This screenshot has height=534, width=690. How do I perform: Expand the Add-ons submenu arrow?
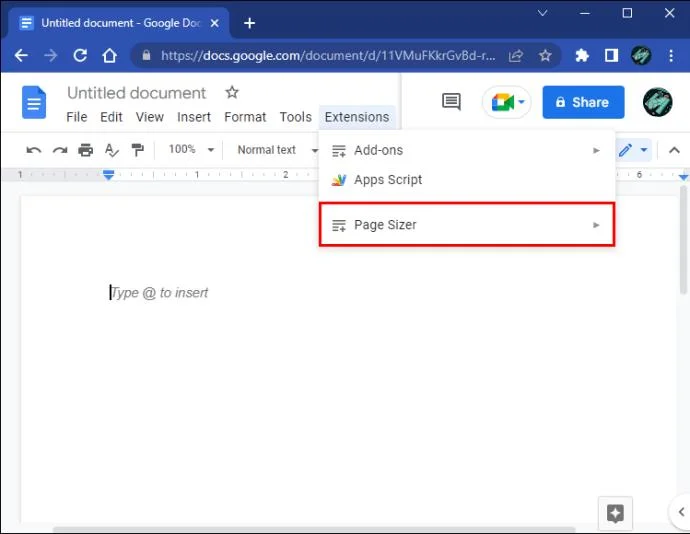point(596,151)
